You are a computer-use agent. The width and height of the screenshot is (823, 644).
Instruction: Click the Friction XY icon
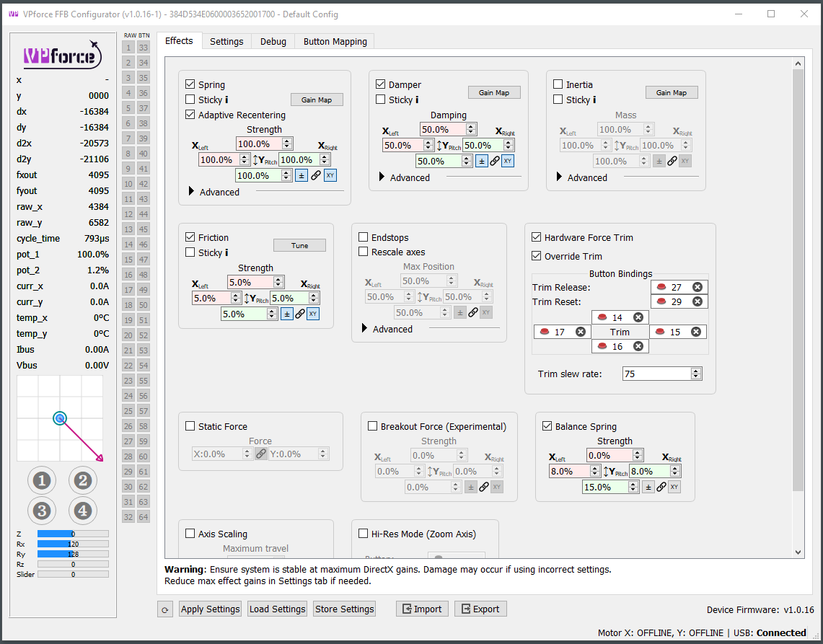point(313,314)
